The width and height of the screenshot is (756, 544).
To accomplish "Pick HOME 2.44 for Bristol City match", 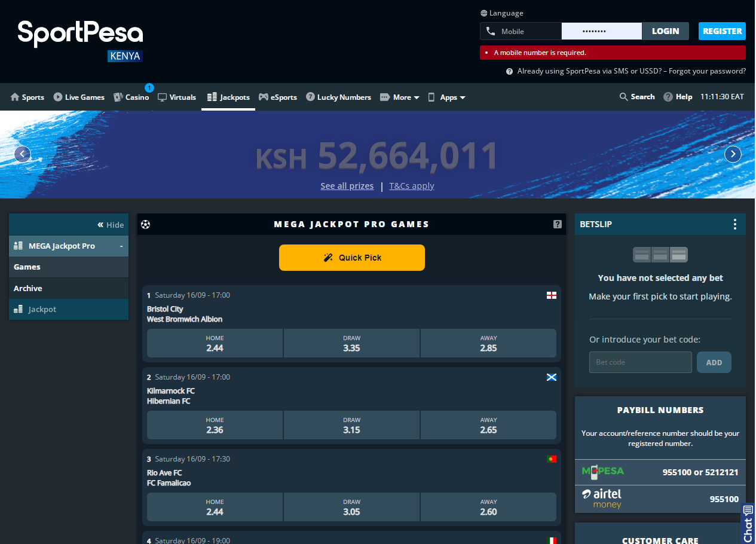I will [215, 343].
